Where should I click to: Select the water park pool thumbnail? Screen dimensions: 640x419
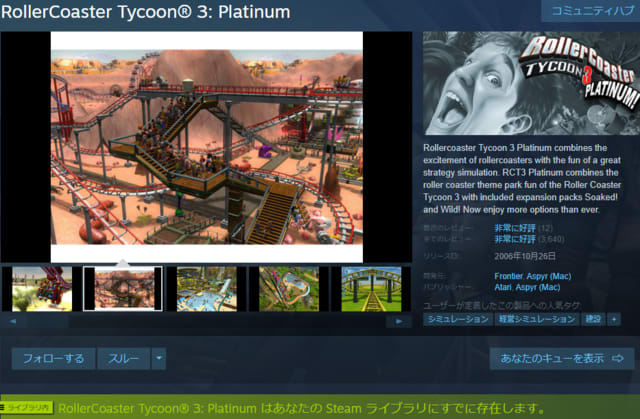point(207,289)
